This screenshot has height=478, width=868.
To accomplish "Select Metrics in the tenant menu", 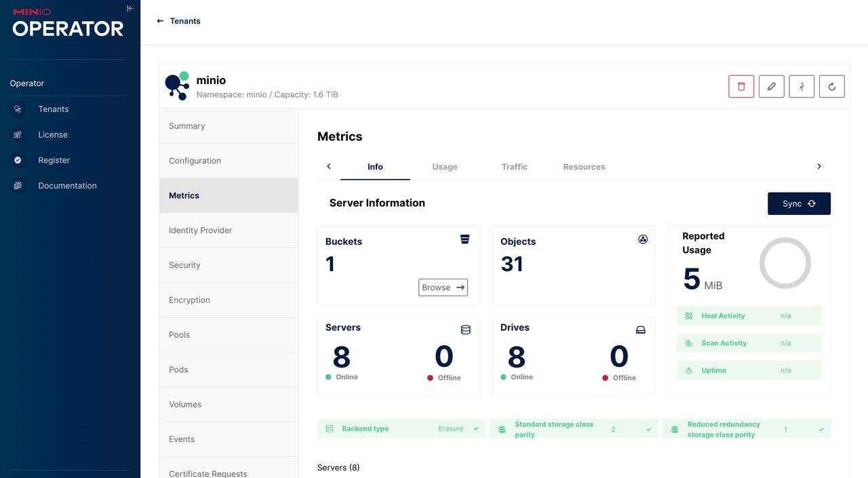I will click(x=229, y=196).
